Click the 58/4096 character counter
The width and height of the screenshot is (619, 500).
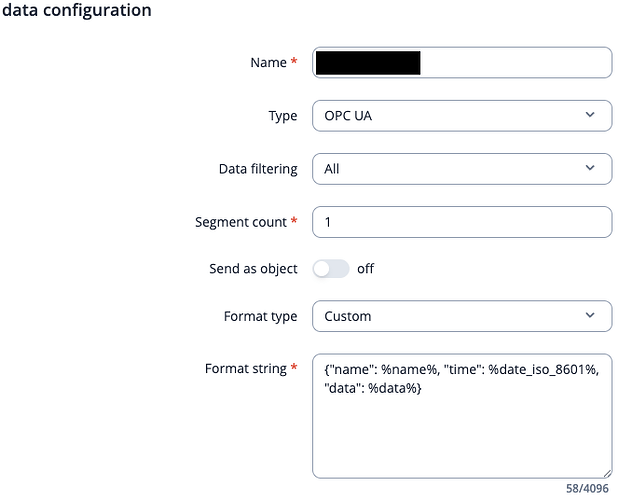coord(587,489)
